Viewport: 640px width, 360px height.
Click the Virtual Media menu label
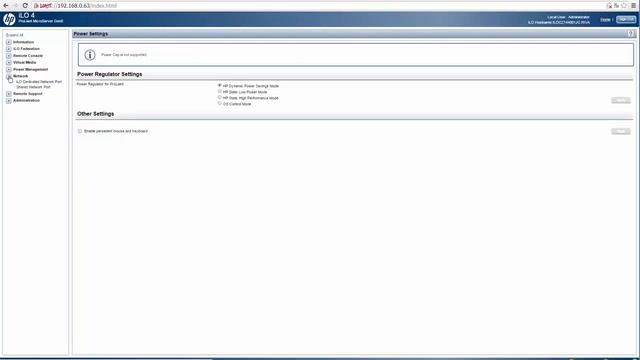point(24,63)
